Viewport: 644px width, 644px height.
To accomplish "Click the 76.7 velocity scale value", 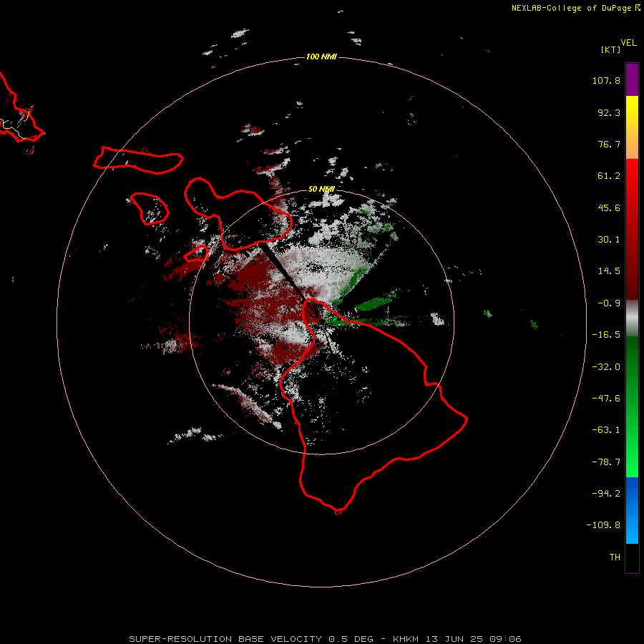I will [x=609, y=144].
